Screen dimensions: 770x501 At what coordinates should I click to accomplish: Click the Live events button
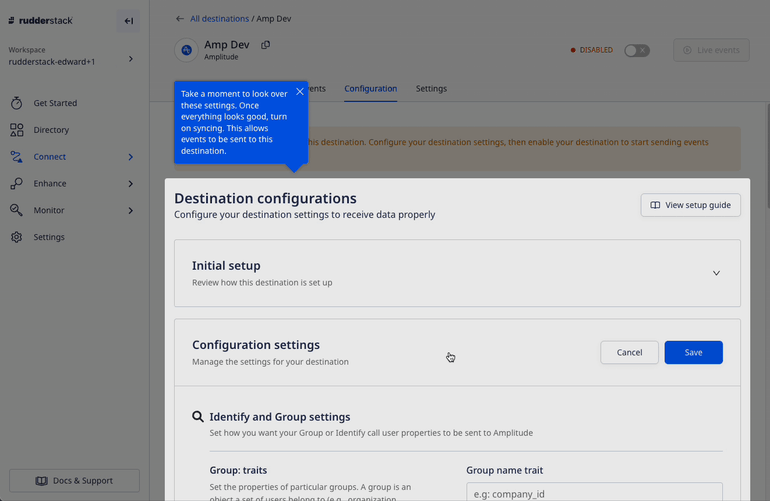[711, 50]
